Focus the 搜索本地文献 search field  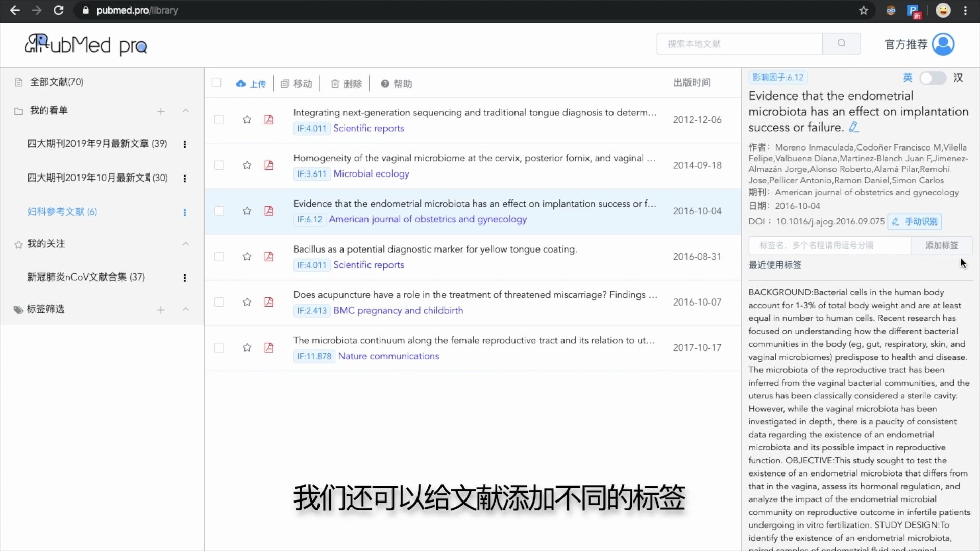[740, 43]
